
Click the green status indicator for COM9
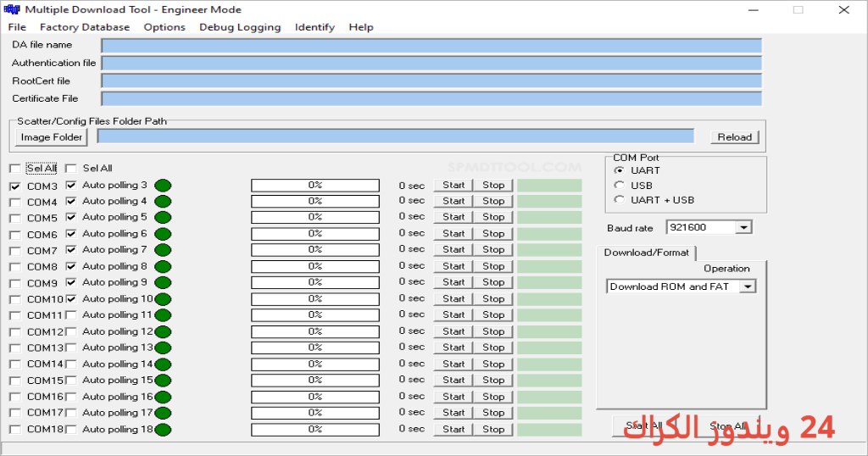coord(163,283)
